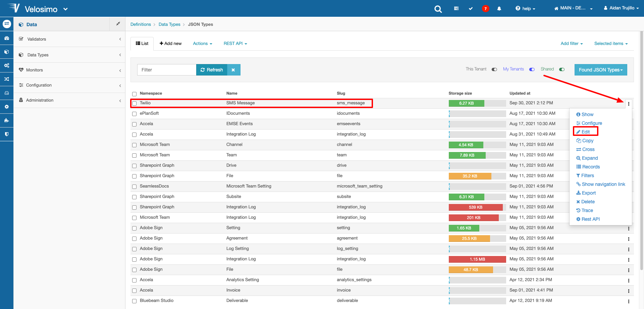This screenshot has width=644, height=309.
Task: Click the pin icon next to Data
Action: pyautogui.click(x=118, y=24)
